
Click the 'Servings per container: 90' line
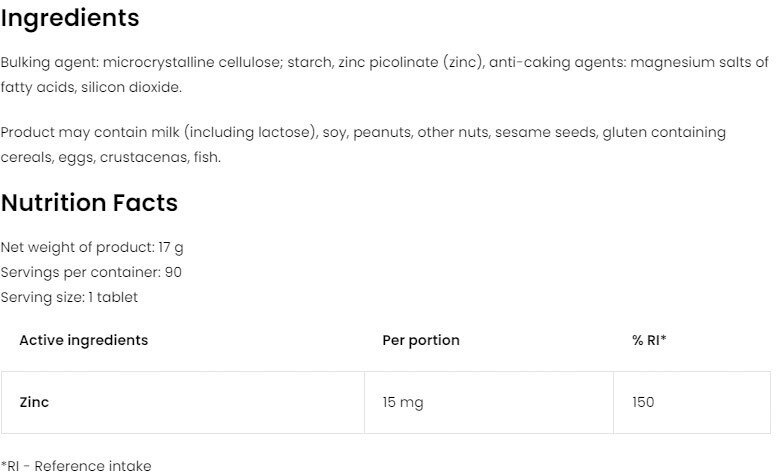[x=91, y=272]
